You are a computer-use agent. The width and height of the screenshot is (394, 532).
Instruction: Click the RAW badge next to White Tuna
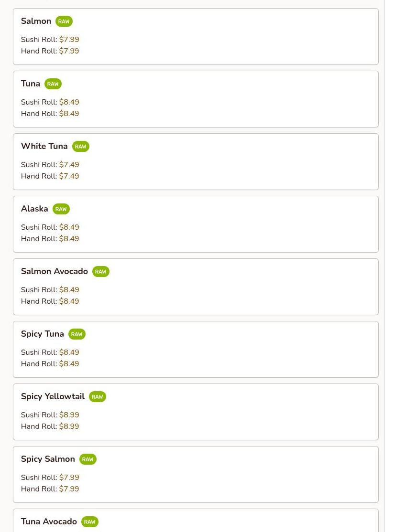coord(80,147)
